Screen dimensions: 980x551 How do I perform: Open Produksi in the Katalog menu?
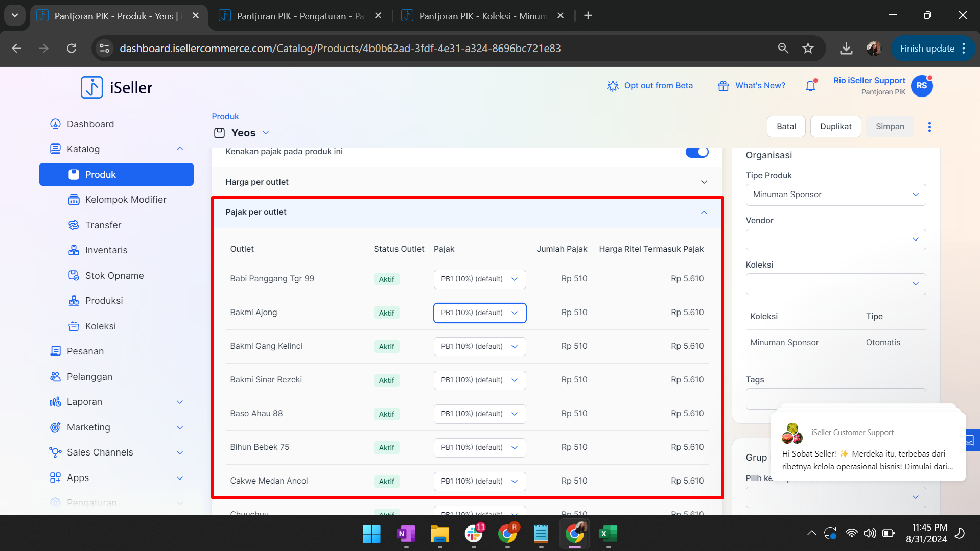(104, 301)
